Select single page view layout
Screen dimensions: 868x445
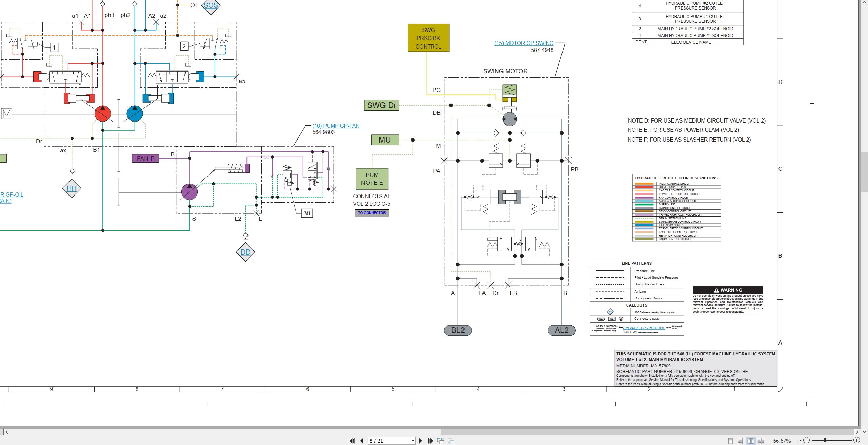(730, 441)
